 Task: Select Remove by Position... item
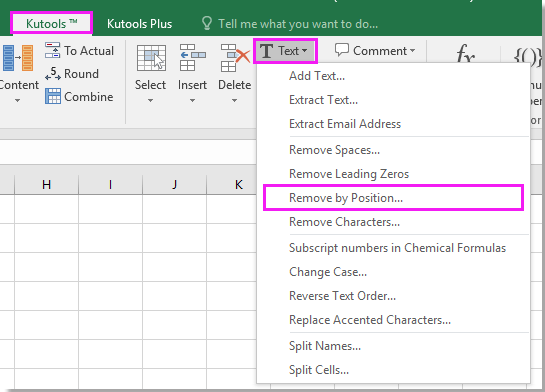click(x=393, y=198)
